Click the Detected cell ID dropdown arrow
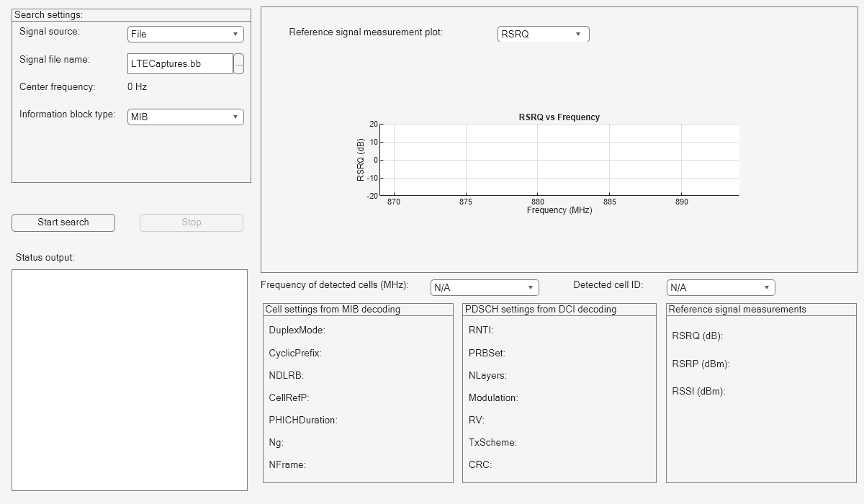This screenshot has height=504, width=864. pyautogui.click(x=768, y=287)
